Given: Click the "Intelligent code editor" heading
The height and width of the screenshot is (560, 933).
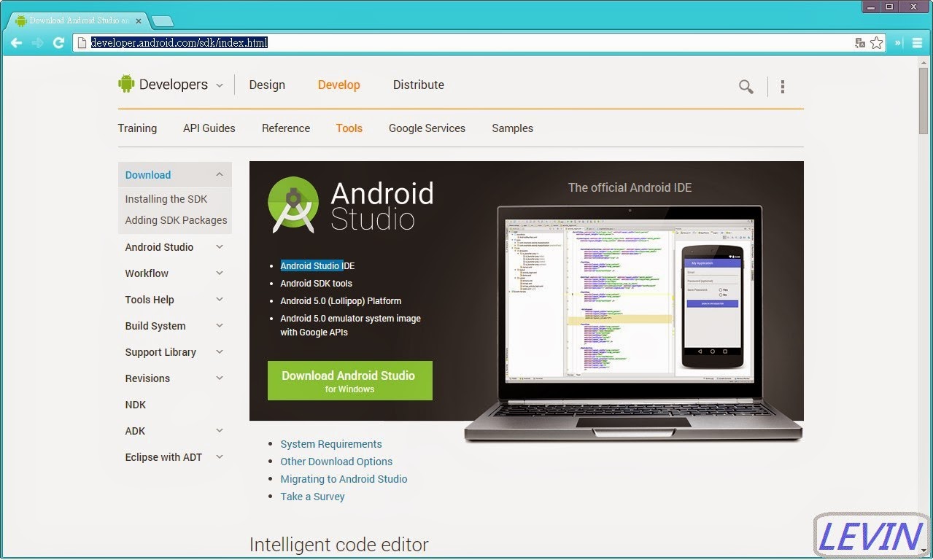Looking at the screenshot, I should tap(339, 545).
